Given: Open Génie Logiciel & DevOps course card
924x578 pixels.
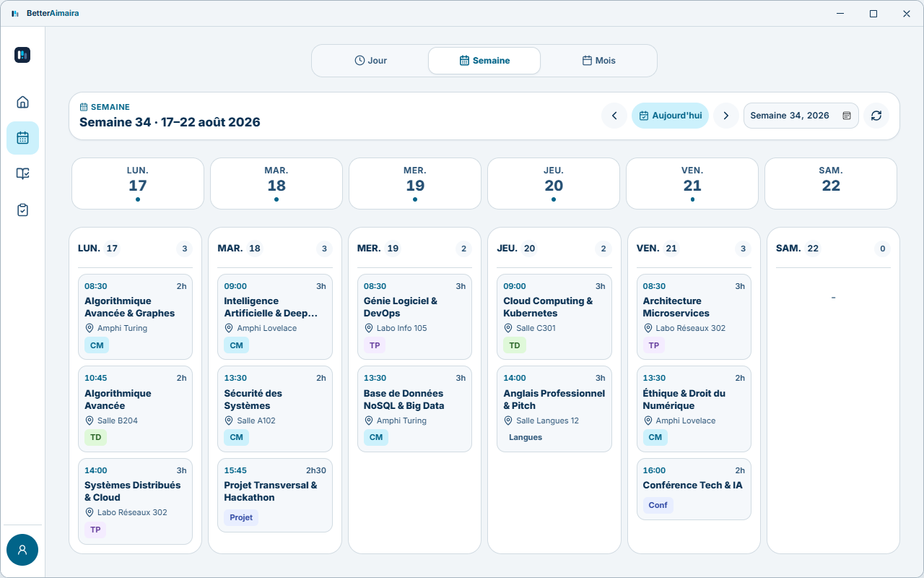Looking at the screenshot, I should pos(414,316).
